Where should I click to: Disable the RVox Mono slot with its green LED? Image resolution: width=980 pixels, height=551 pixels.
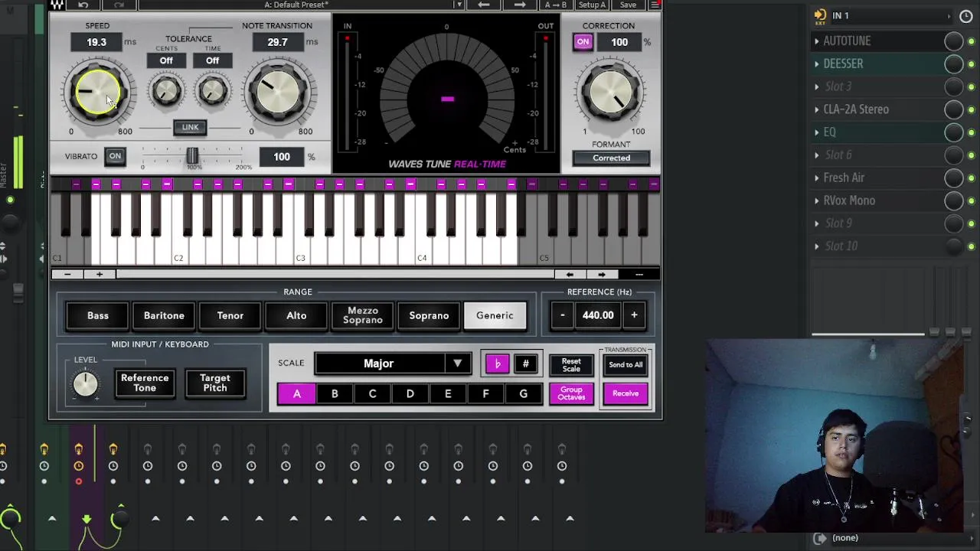tap(972, 201)
